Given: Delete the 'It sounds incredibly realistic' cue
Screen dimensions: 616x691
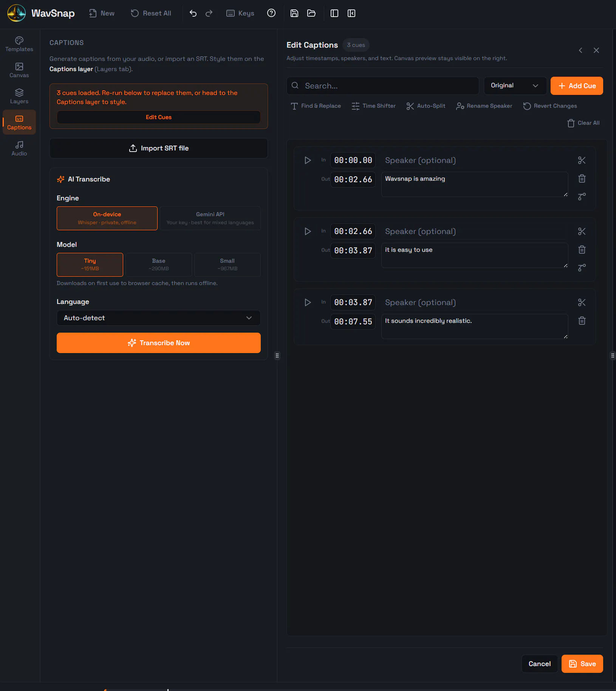Looking at the screenshot, I should (x=582, y=321).
